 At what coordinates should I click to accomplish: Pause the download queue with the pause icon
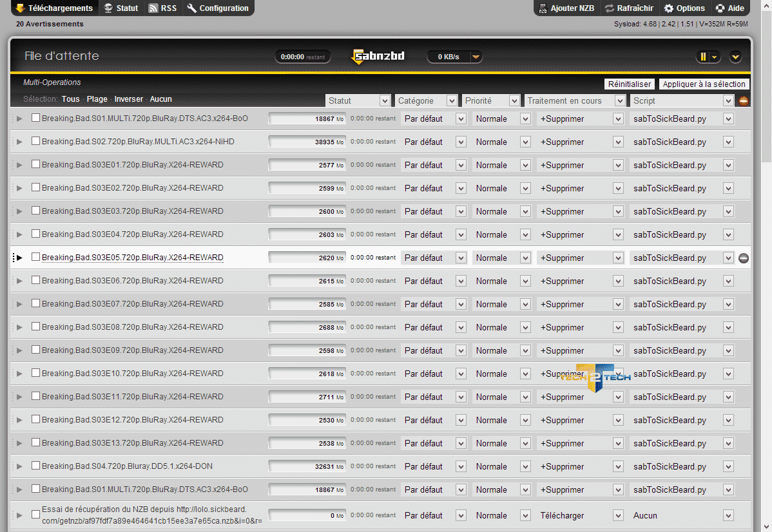(x=703, y=57)
